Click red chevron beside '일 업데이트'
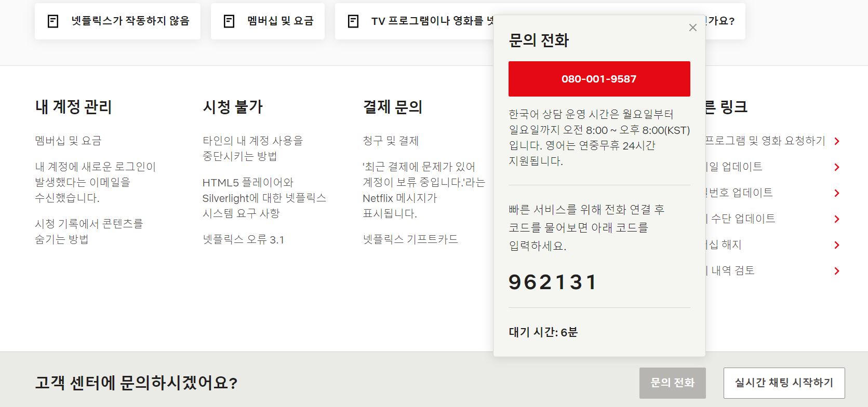Viewport: 868px width, 407px height. tap(836, 167)
